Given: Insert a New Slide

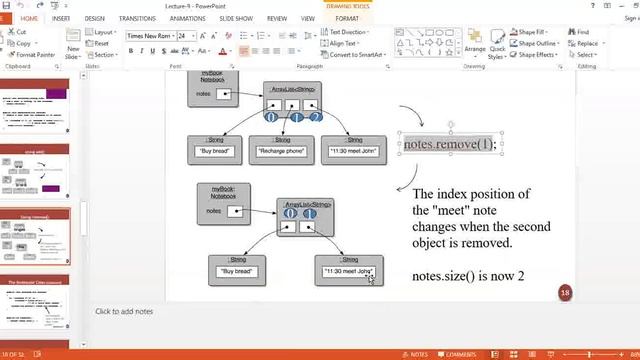Looking at the screenshot, I should tap(73, 44).
